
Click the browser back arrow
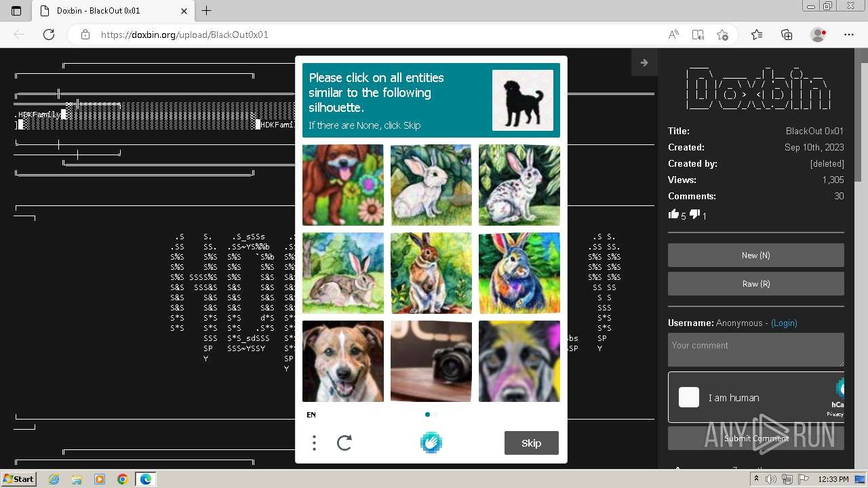click(x=19, y=35)
